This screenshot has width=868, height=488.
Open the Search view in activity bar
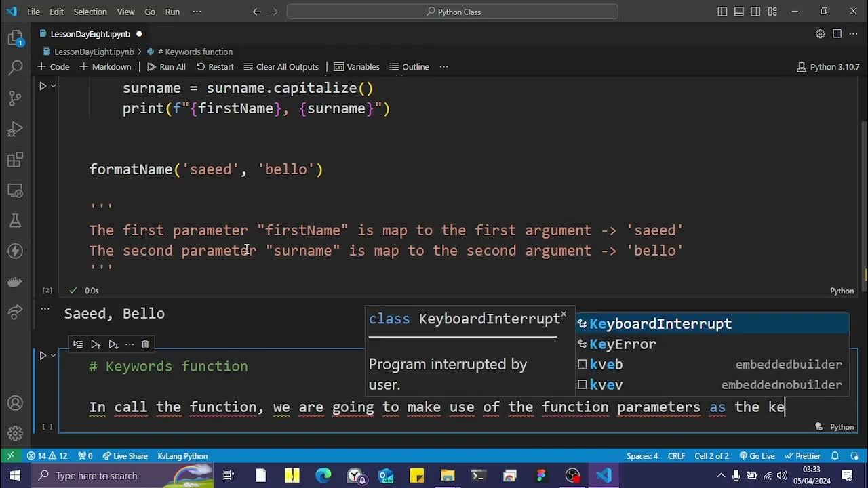point(15,68)
